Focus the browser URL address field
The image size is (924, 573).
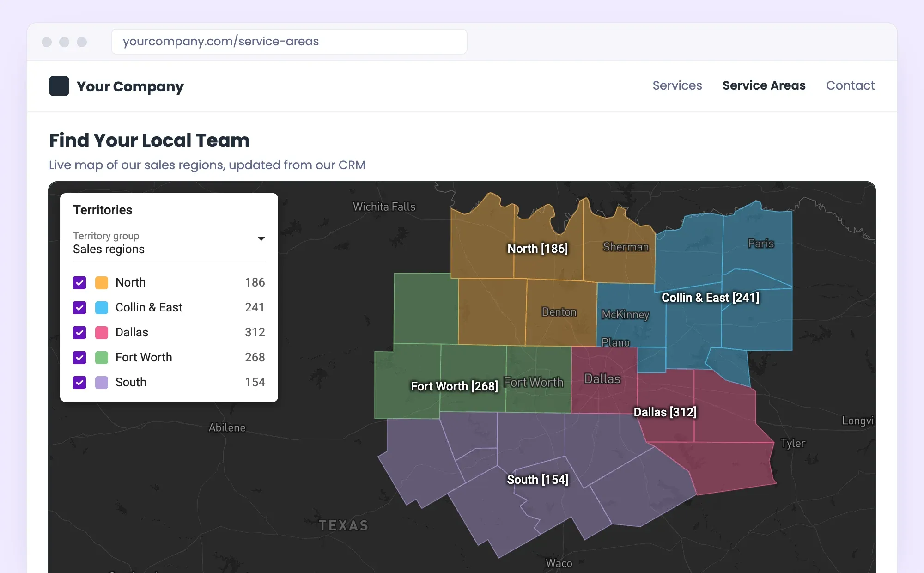(x=289, y=42)
